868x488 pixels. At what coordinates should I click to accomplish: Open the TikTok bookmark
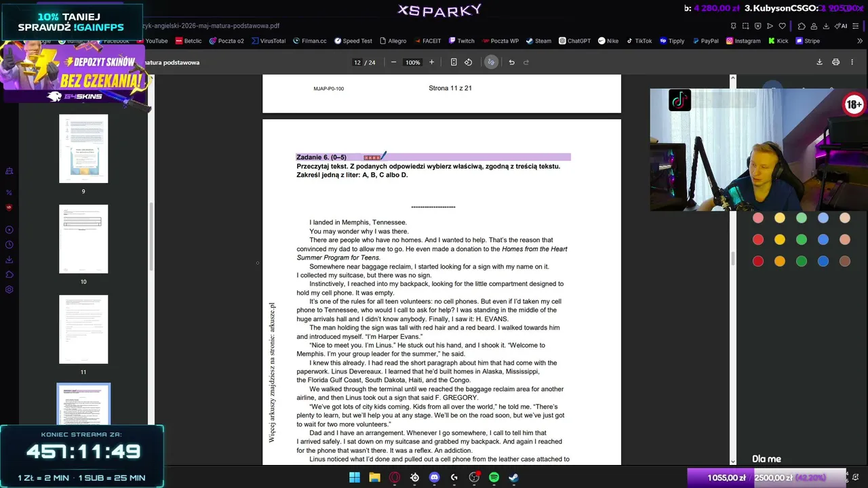pyautogui.click(x=639, y=41)
